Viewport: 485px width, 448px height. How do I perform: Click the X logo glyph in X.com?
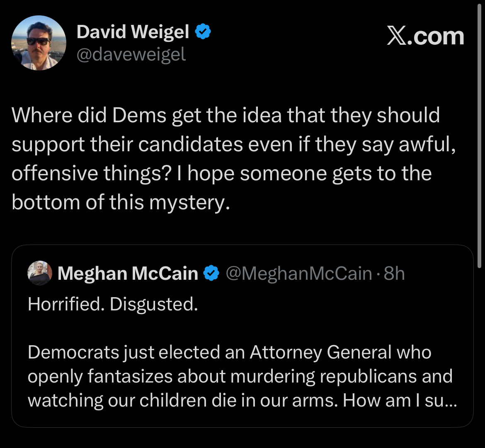click(x=397, y=36)
